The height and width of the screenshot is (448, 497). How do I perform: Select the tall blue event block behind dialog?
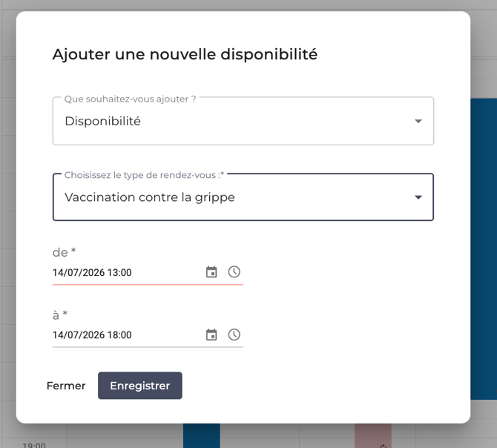tap(484, 248)
